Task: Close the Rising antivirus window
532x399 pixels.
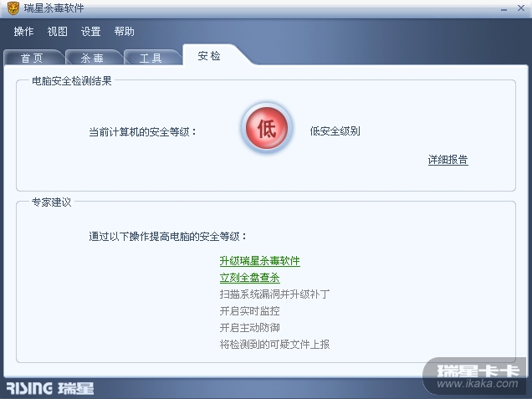Action: point(521,8)
